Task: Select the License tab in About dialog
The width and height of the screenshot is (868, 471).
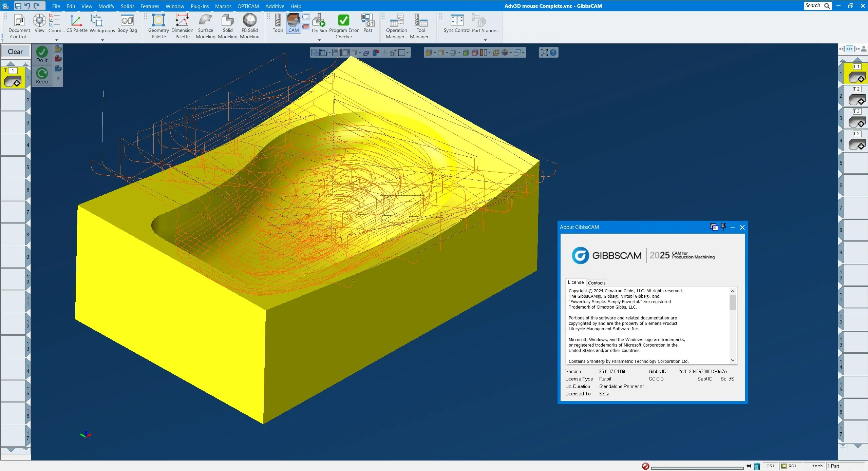Action: click(x=575, y=282)
